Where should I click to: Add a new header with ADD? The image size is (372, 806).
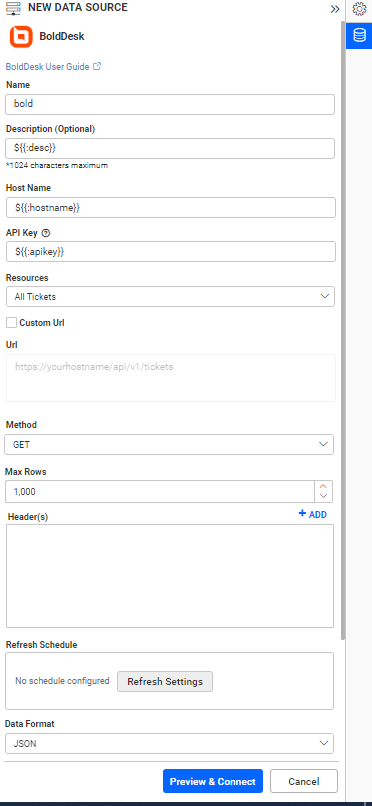(x=312, y=514)
